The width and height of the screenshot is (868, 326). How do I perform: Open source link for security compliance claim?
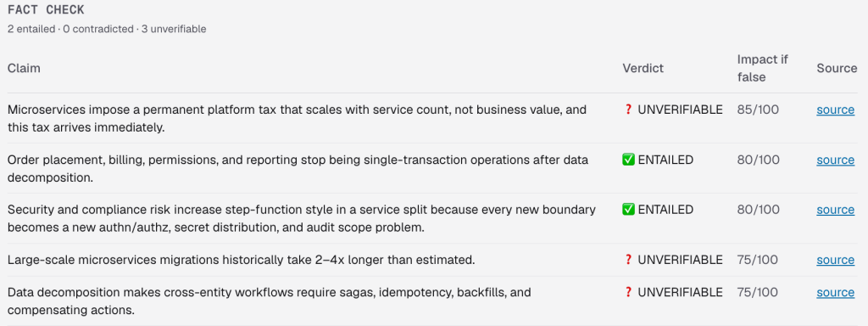point(835,210)
